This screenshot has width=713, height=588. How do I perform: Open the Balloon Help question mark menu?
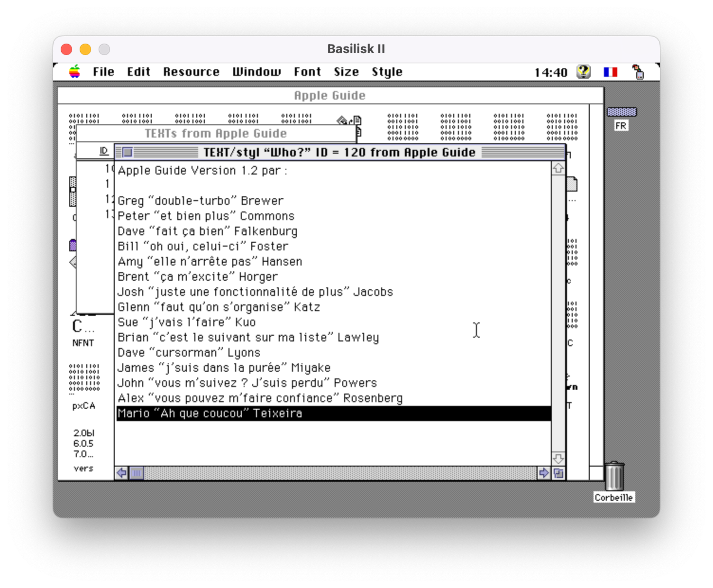pos(584,72)
